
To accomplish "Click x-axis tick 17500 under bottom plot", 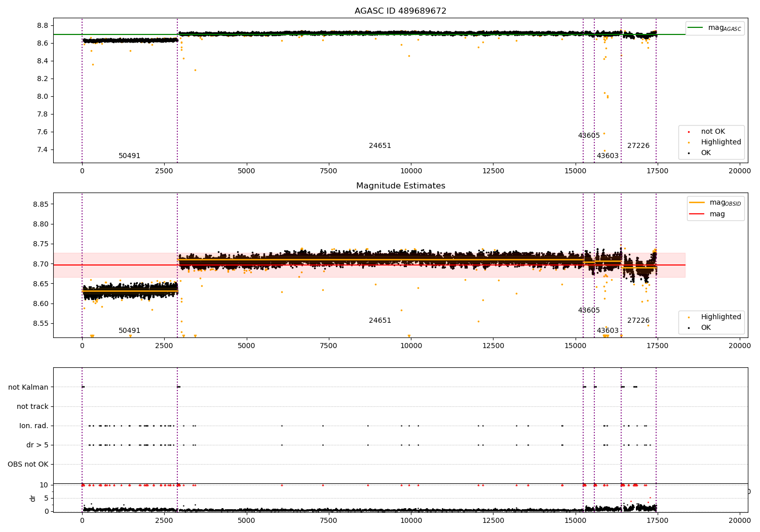I will click(658, 520).
